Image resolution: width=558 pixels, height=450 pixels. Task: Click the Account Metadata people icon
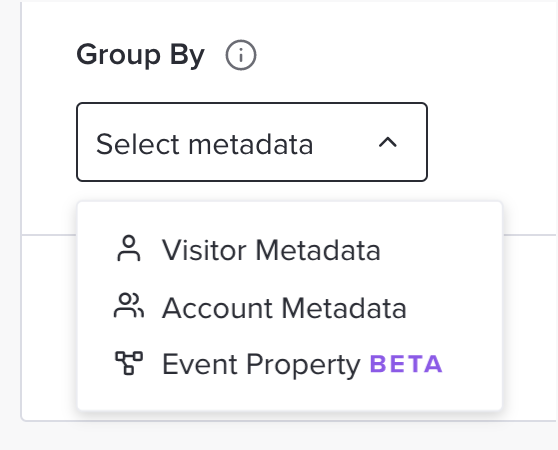tap(129, 306)
